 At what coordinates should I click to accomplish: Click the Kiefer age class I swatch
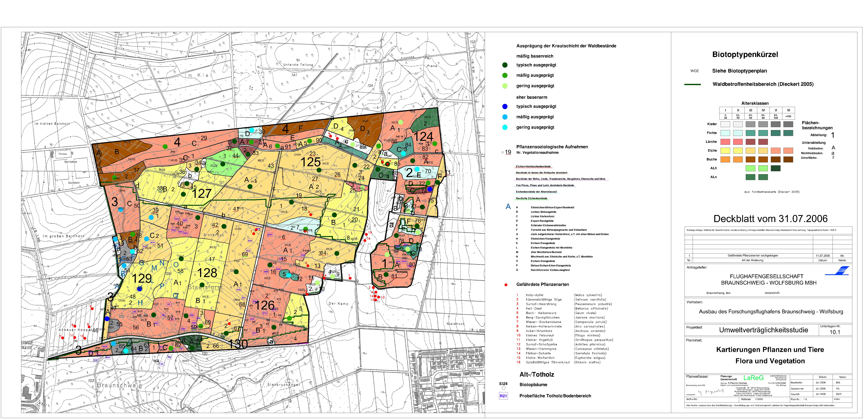point(725,124)
